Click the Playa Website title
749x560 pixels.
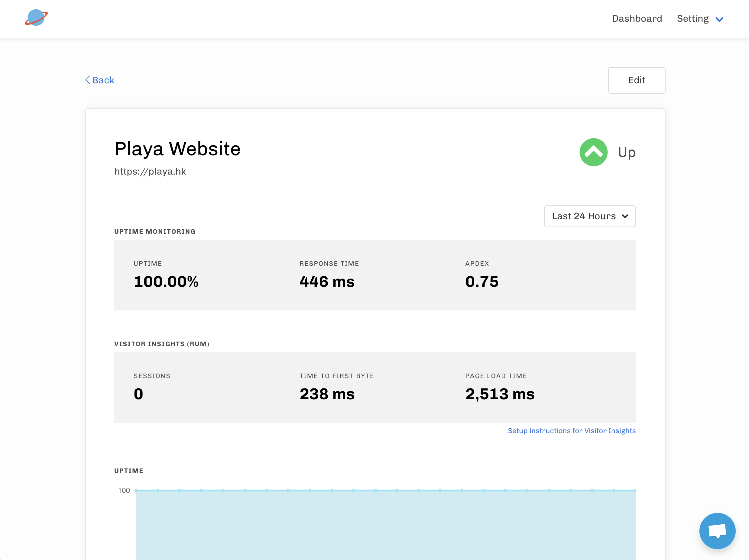[x=177, y=149]
